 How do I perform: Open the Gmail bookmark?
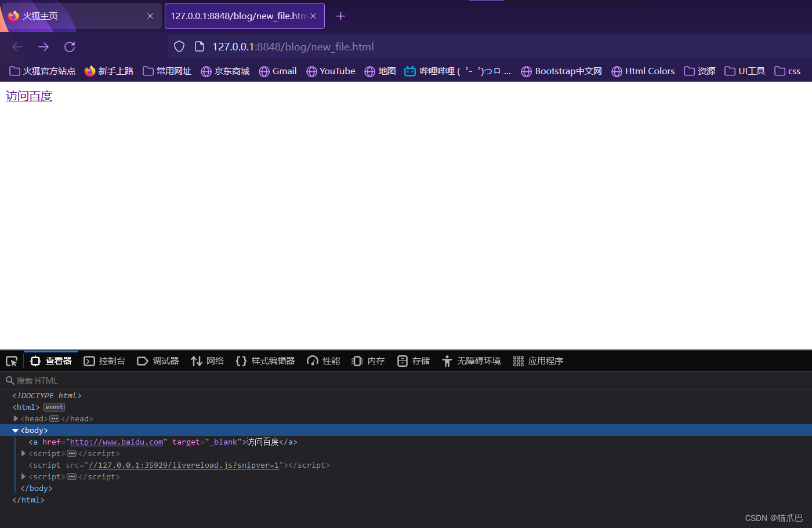[278, 71]
